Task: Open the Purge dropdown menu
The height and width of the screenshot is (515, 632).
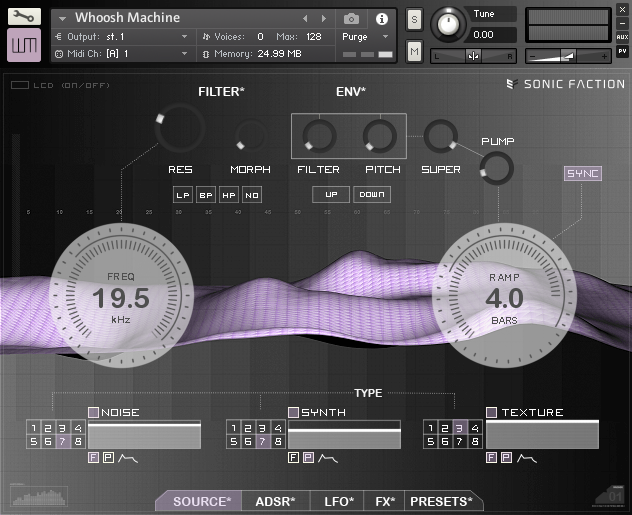Action: (365, 36)
